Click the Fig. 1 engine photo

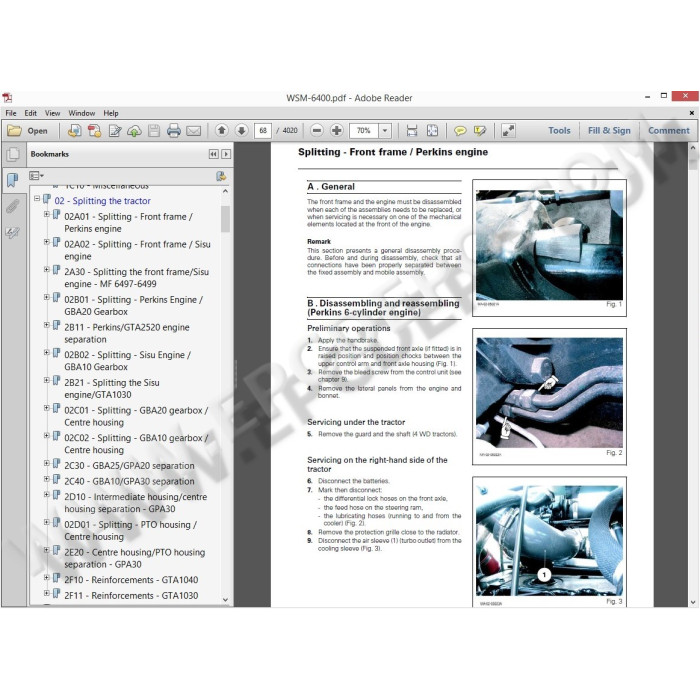(549, 245)
